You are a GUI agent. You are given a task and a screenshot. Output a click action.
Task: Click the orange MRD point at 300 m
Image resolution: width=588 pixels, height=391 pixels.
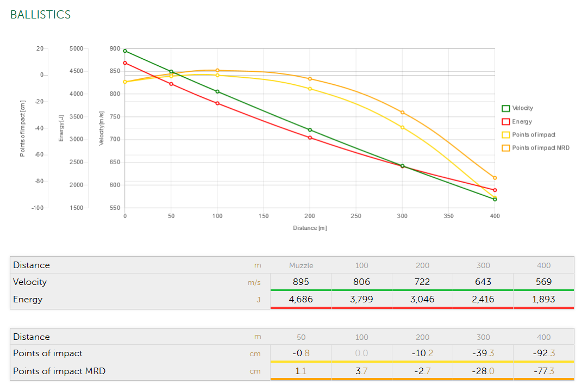[x=402, y=113]
